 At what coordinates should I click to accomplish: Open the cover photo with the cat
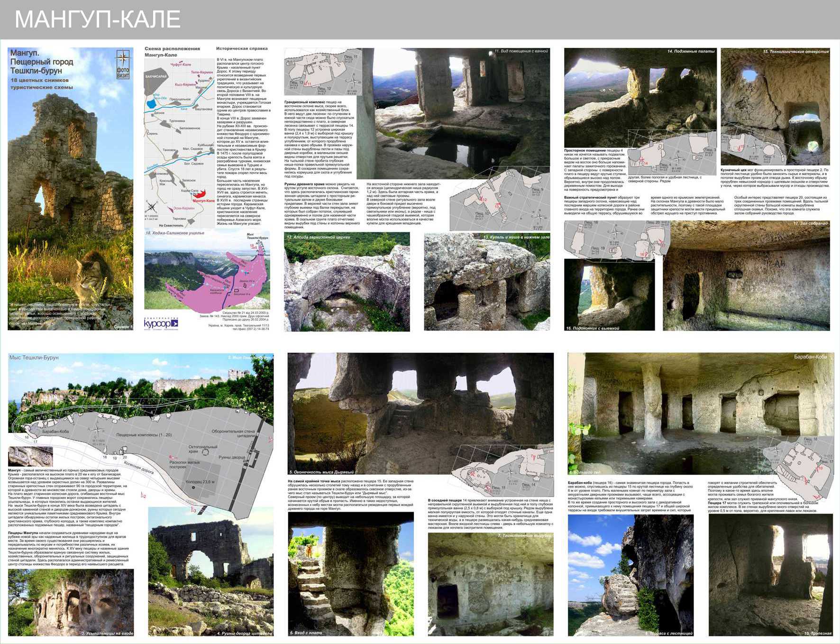[70, 190]
